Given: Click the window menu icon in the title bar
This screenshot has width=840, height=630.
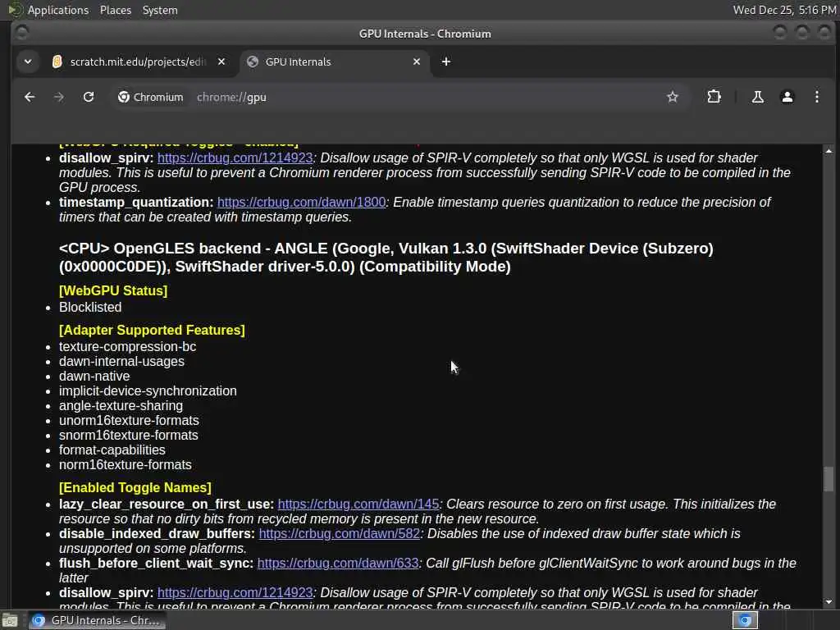Looking at the screenshot, I should click(22, 33).
